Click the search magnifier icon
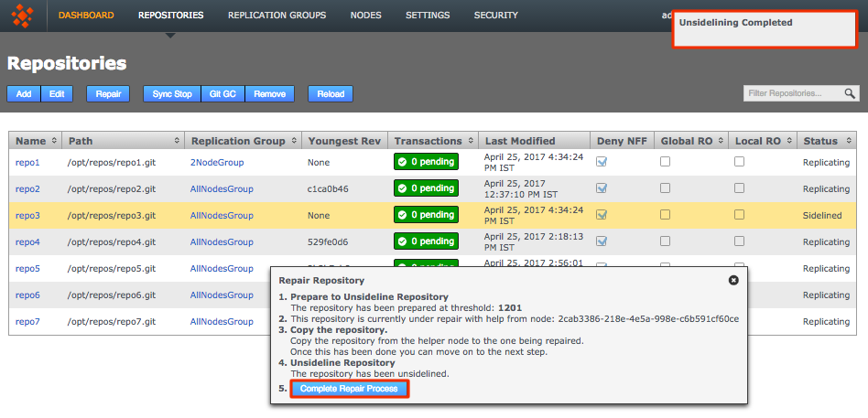The image size is (868, 418). point(851,93)
